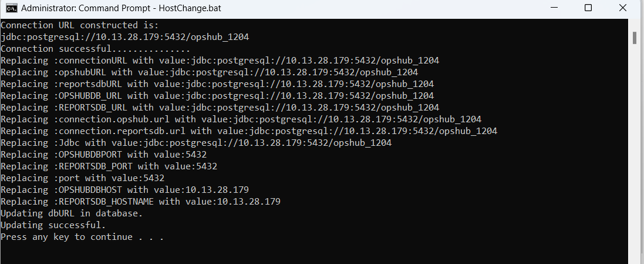Click the 'Updating dbURL in database.' line
This screenshot has width=644, height=264.
(x=72, y=213)
